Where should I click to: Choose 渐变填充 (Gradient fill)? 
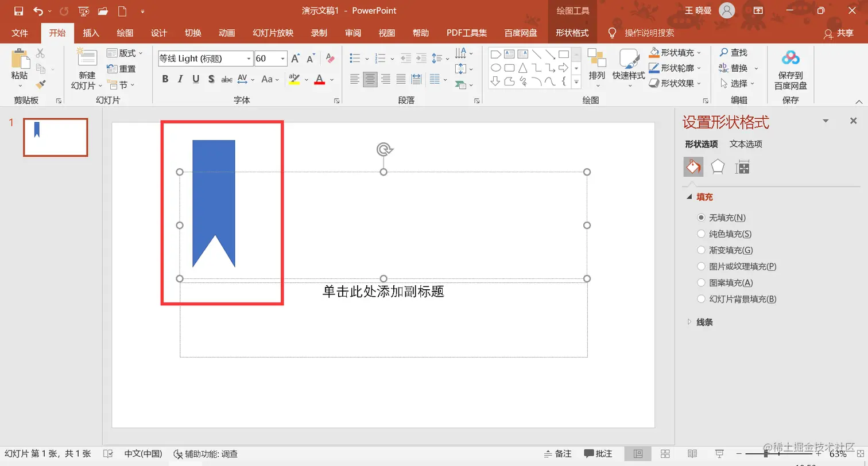[x=701, y=250]
